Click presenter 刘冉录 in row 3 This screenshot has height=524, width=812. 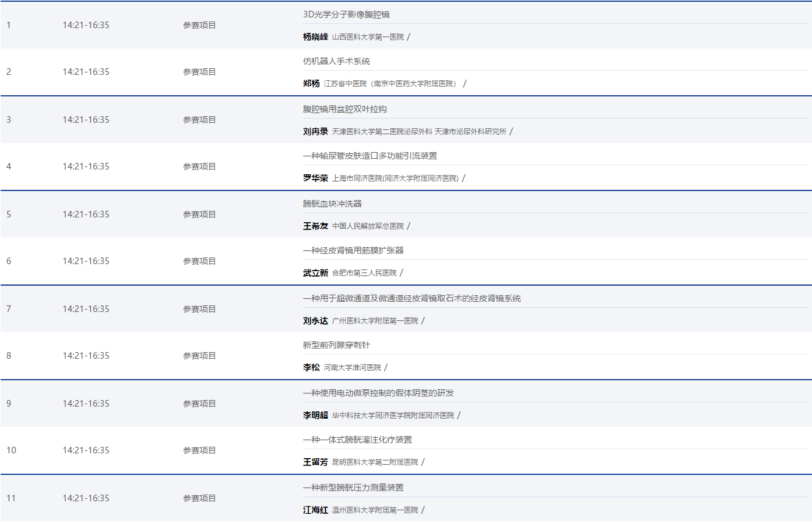[x=315, y=131]
